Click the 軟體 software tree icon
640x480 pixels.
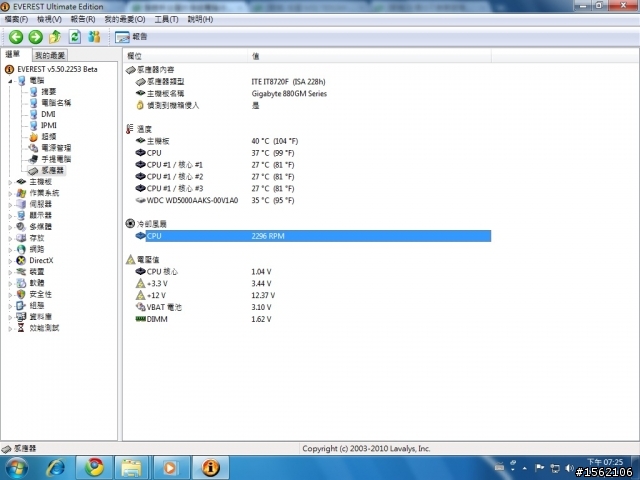pyautogui.click(x=21, y=283)
